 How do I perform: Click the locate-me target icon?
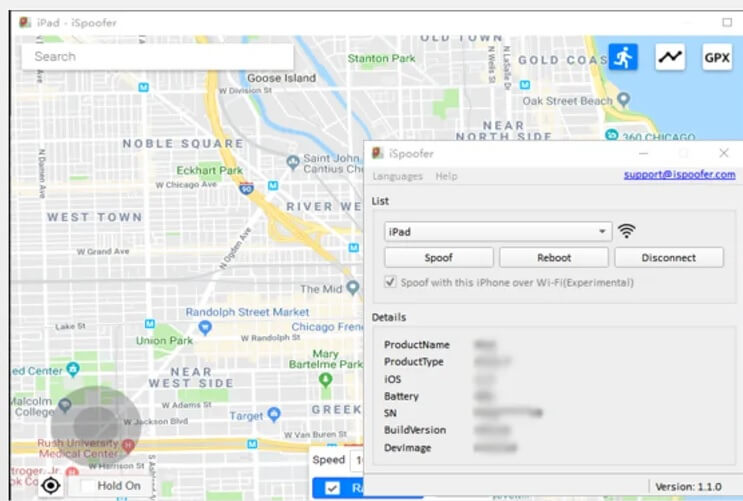pyautogui.click(x=51, y=485)
